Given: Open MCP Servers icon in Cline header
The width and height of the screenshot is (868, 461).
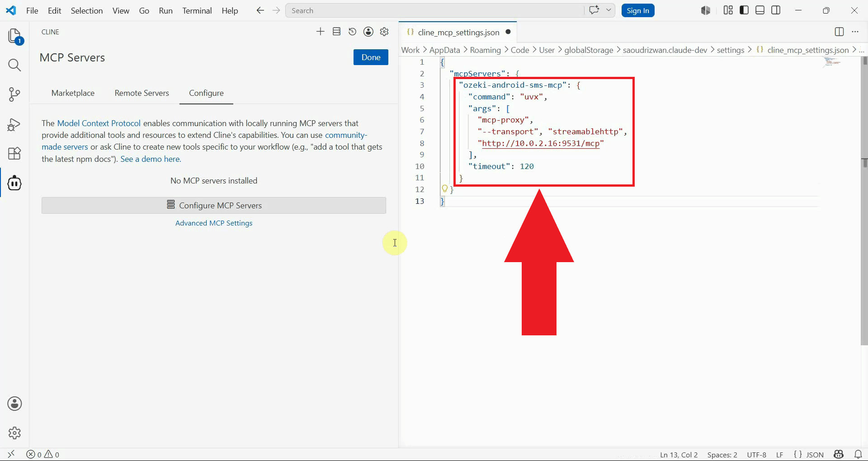Looking at the screenshot, I should tap(336, 32).
